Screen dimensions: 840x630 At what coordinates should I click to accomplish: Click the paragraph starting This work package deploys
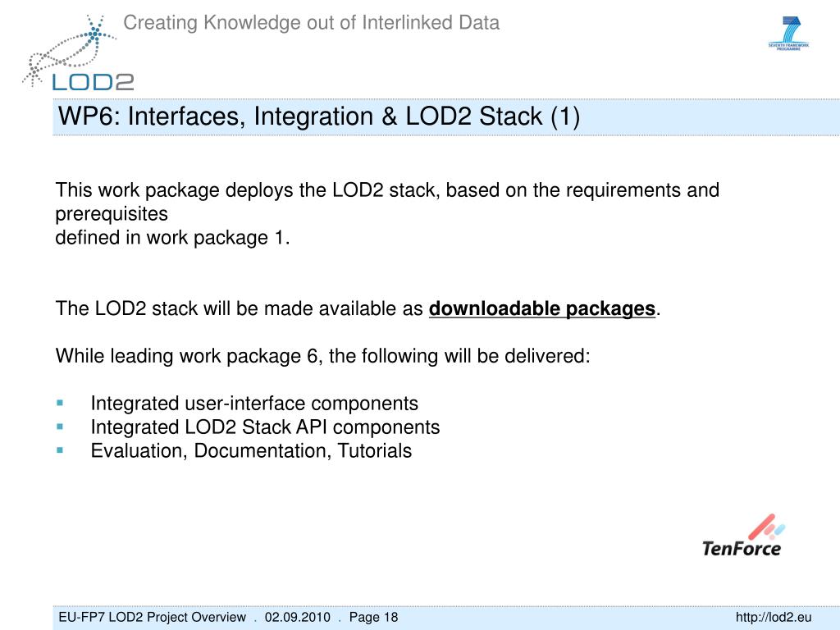[387, 191]
